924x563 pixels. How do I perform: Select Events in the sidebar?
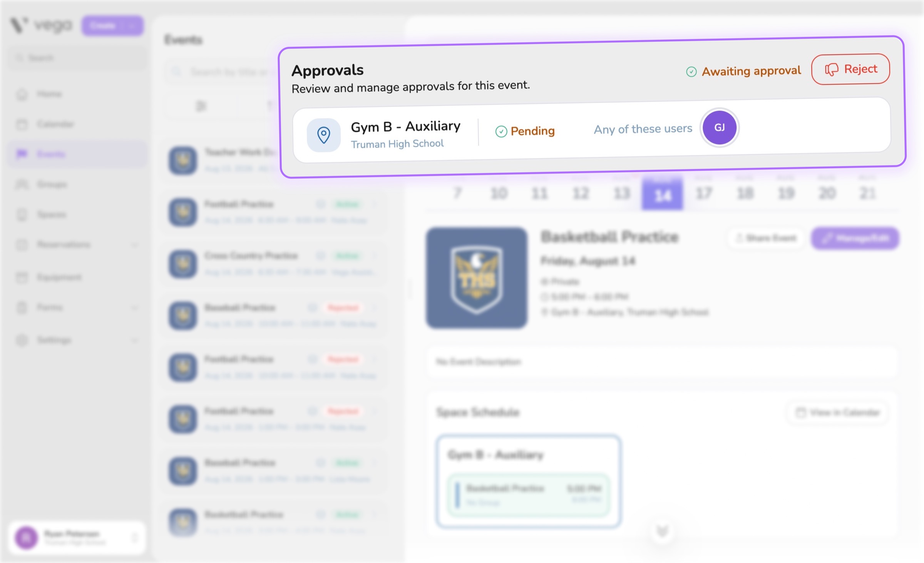77,154
